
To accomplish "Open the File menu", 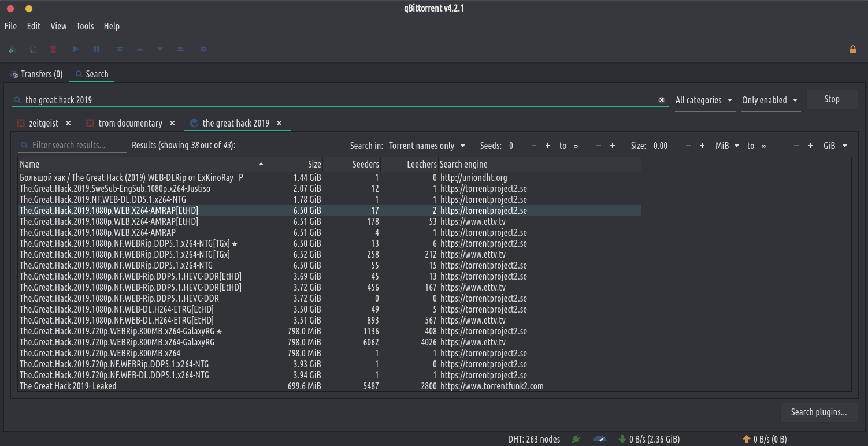I will (10, 26).
